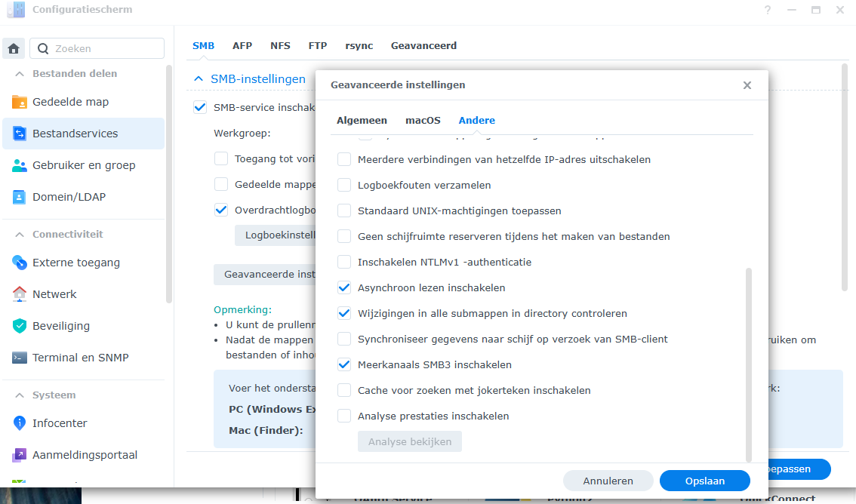Click the Zoeken search field
Screen dimensions: 856x504
click(97, 48)
